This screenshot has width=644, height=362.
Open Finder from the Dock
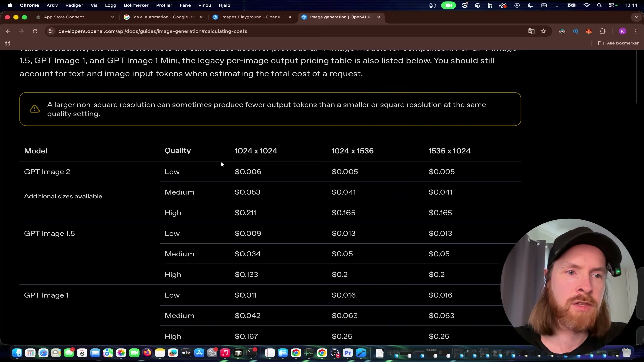pyautogui.click(x=17, y=353)
